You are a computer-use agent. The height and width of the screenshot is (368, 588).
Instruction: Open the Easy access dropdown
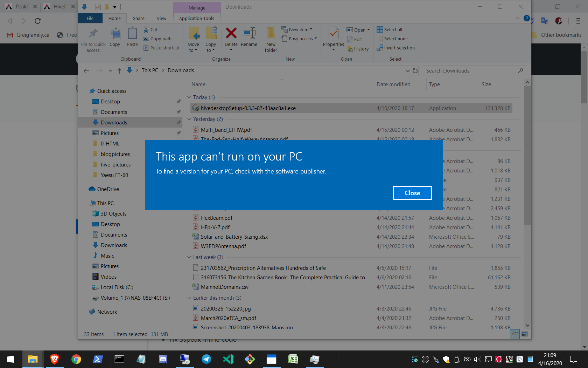(299, 39)
